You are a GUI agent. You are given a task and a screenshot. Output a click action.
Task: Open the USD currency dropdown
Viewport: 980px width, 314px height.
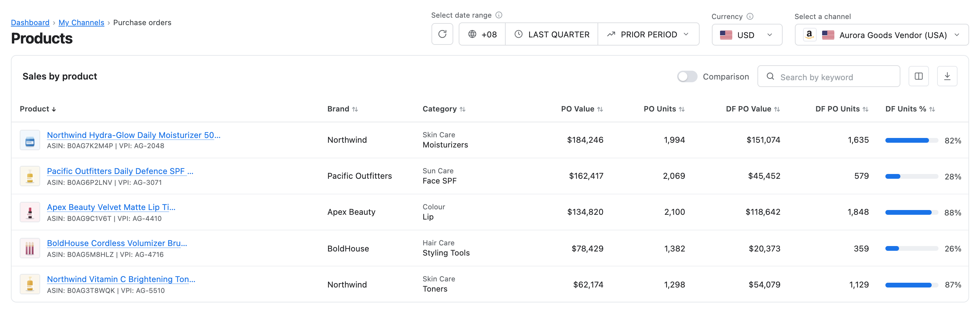pos(747,35)
